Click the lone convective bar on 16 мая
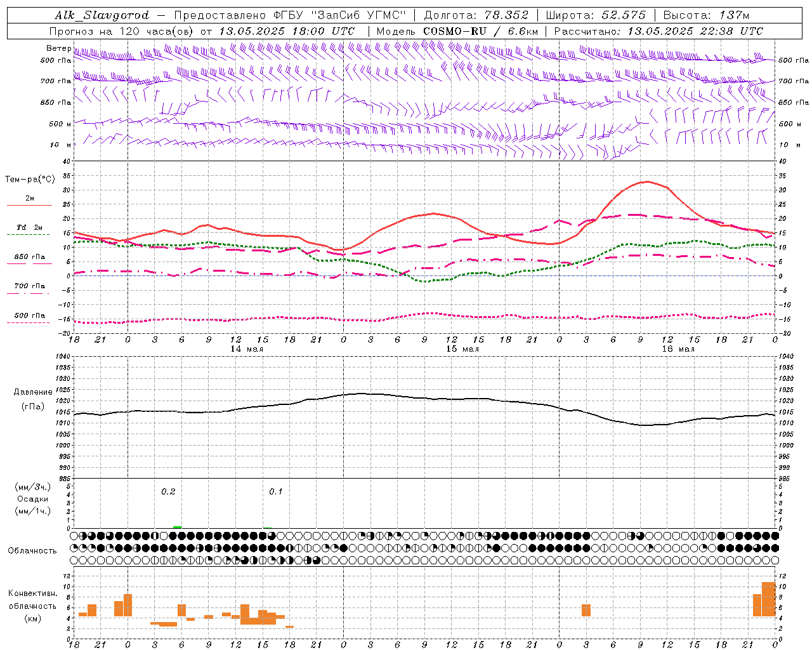 (x=586, y=610)
